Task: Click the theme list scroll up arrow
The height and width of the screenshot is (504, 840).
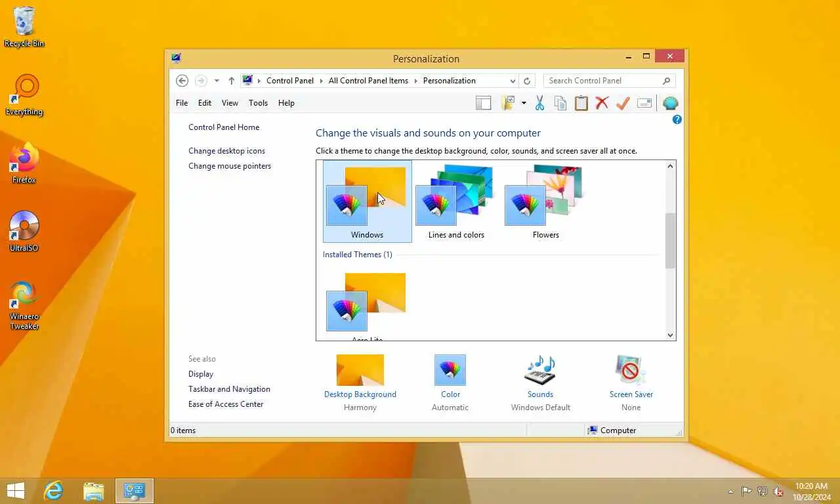Action: pyautogui.click(x=670, y=166)
